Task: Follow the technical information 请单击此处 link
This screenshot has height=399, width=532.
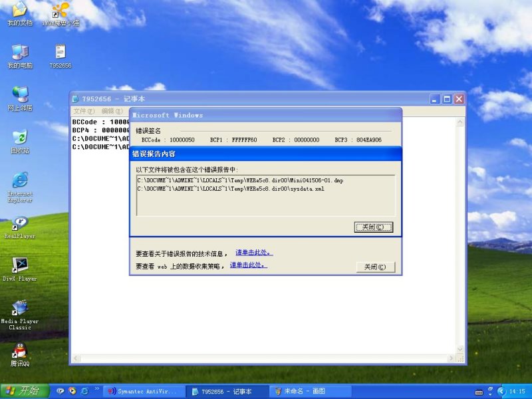Action: point(254,253)
